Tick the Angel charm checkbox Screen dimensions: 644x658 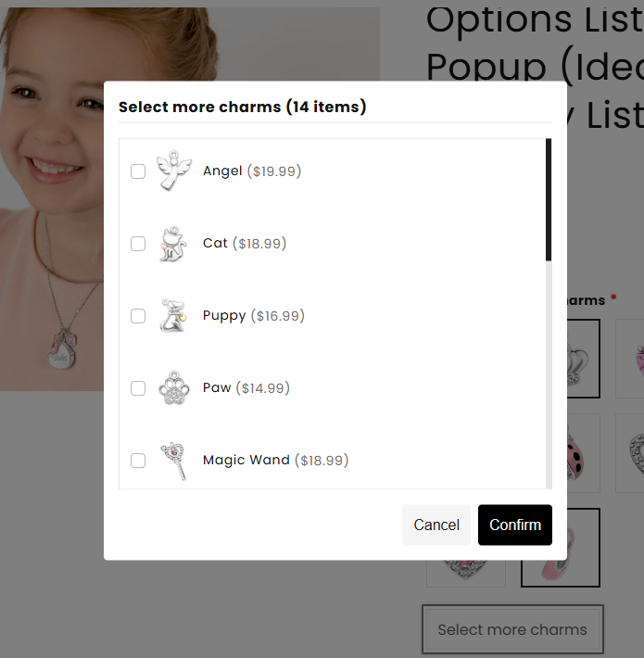coord(138,171)
